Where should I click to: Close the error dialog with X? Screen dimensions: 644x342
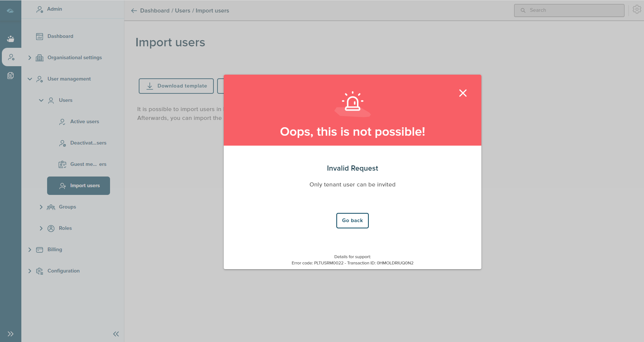(463, 93)
